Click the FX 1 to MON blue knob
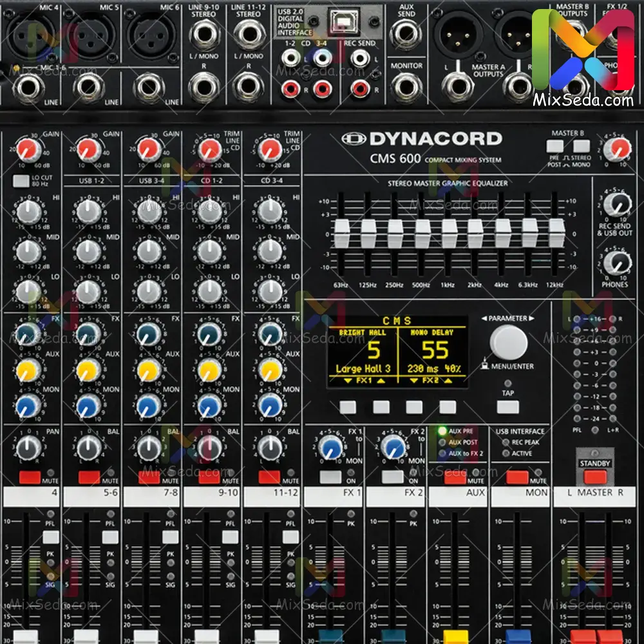644x644 pixels. [x=330, y=446]
